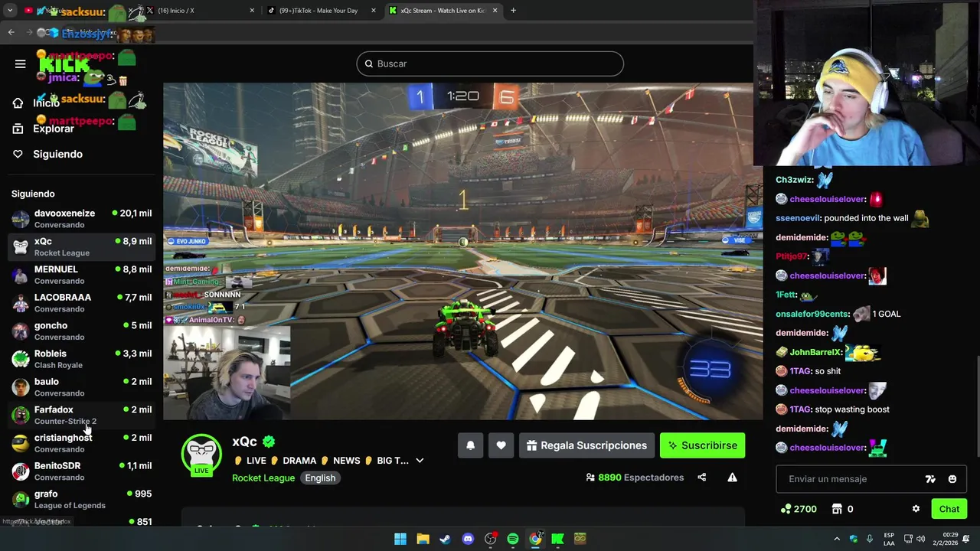
Task: Send message with the Chat button
Action: coord(949,509)
